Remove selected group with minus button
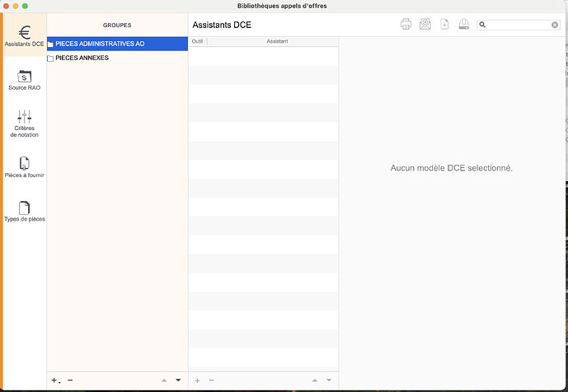 click(x=70, y=380)
